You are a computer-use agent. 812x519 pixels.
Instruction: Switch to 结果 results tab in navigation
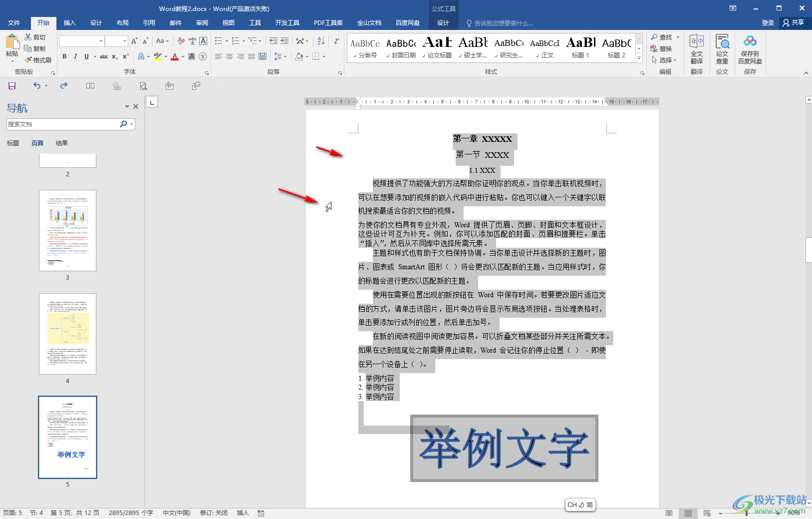point(62,143)
